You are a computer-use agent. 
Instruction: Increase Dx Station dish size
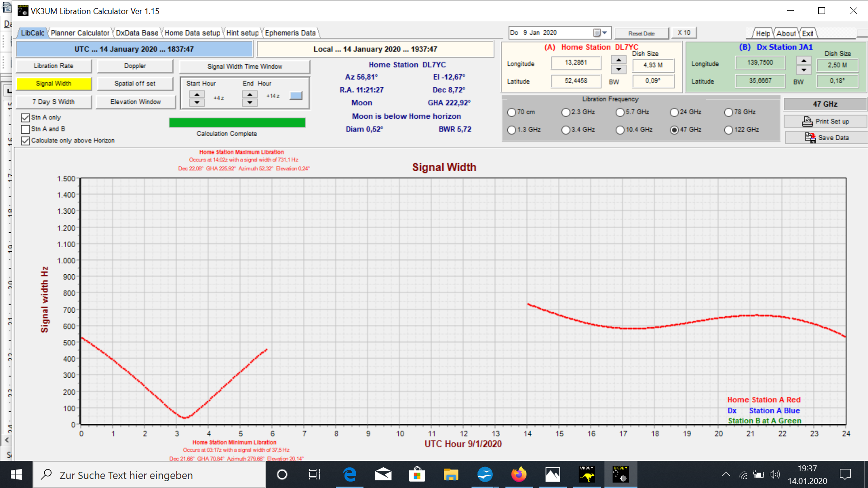click(x=803, y=61)
